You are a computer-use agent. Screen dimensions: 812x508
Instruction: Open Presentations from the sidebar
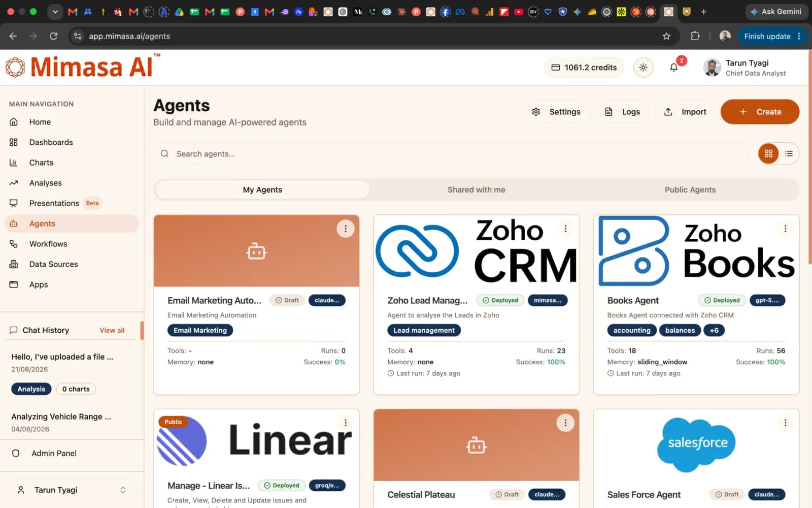click(x=72, y=203)
